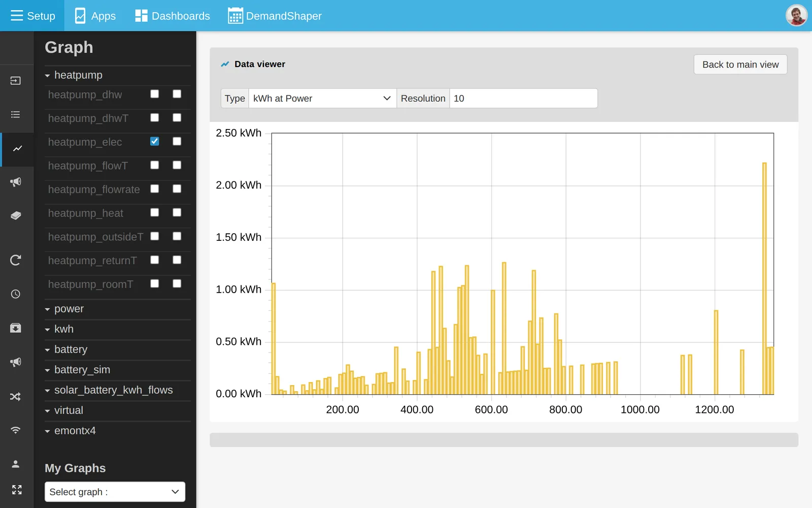The height and width of the screenshot is (508, 812).
Task: Open the Dashboards menu
Action: (173, 16)
